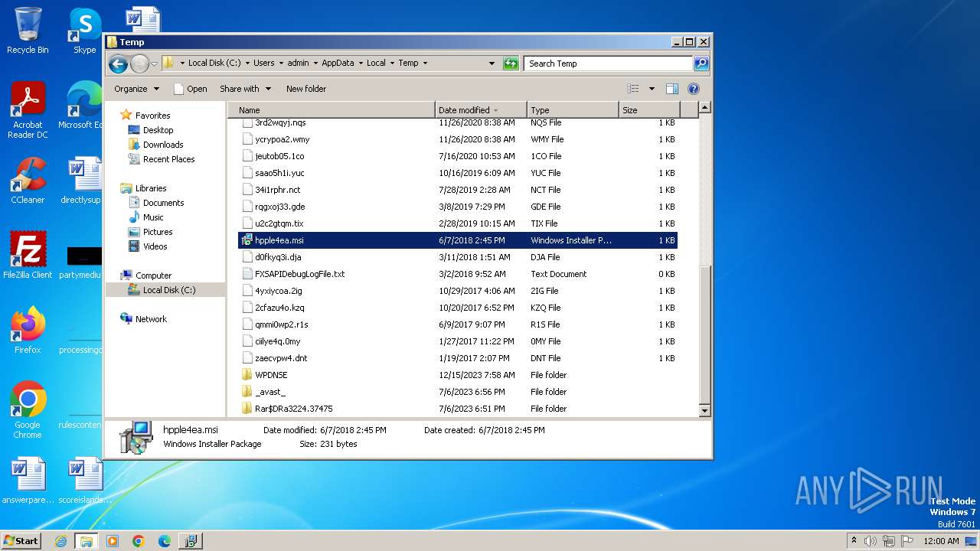
Task: Select Computer in navigation pane
Action: [x=153, y=275]
